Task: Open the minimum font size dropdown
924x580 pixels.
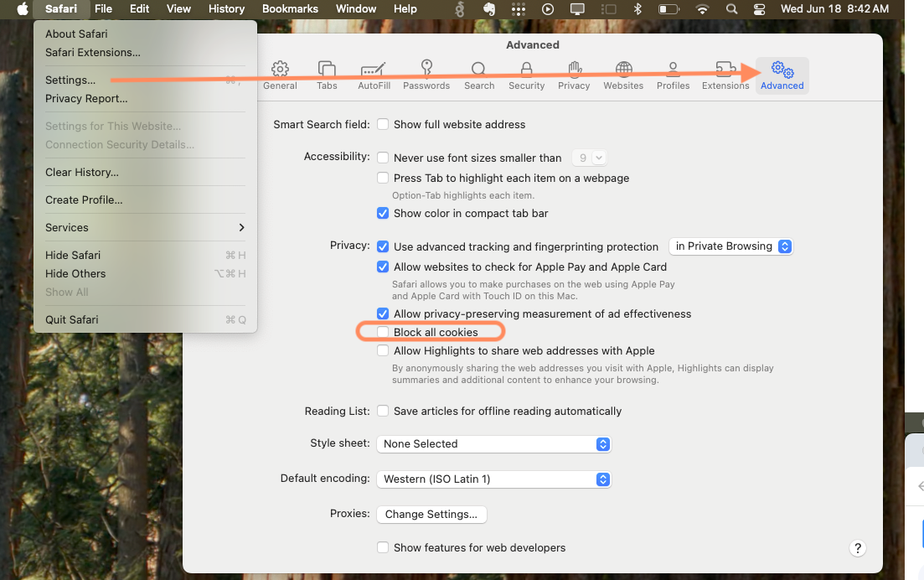Action: click(589, 158)
